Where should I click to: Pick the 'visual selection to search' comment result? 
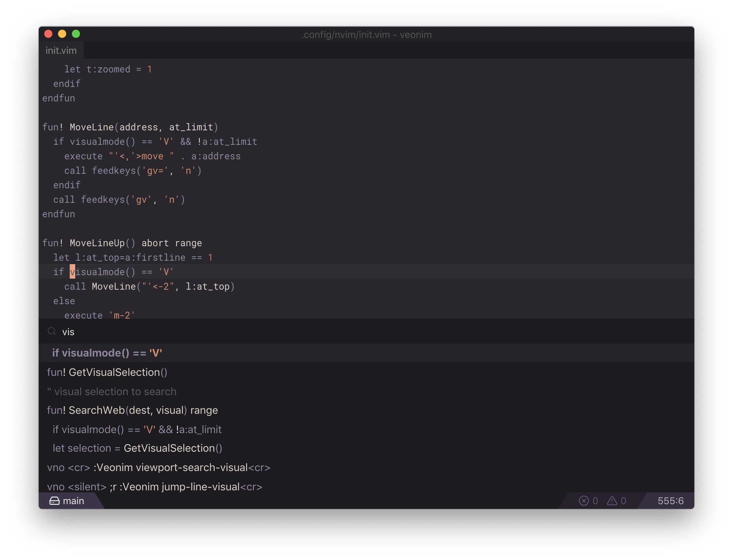[x=112, y=391]
